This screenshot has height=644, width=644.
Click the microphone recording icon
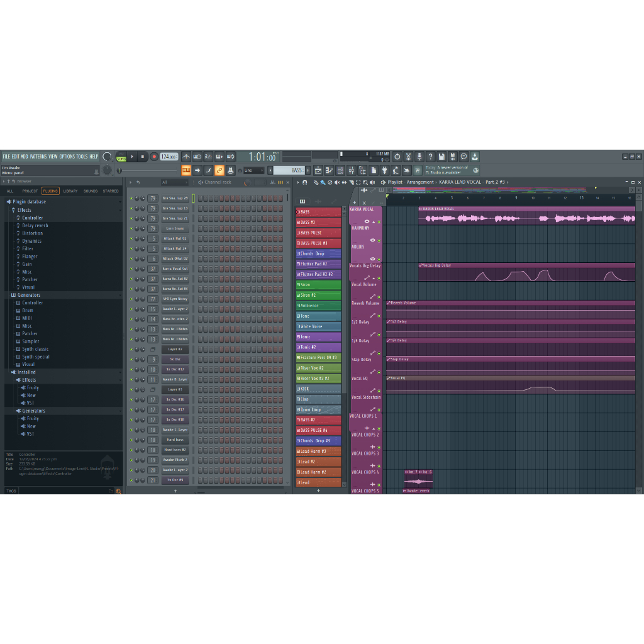coord(419,157)
